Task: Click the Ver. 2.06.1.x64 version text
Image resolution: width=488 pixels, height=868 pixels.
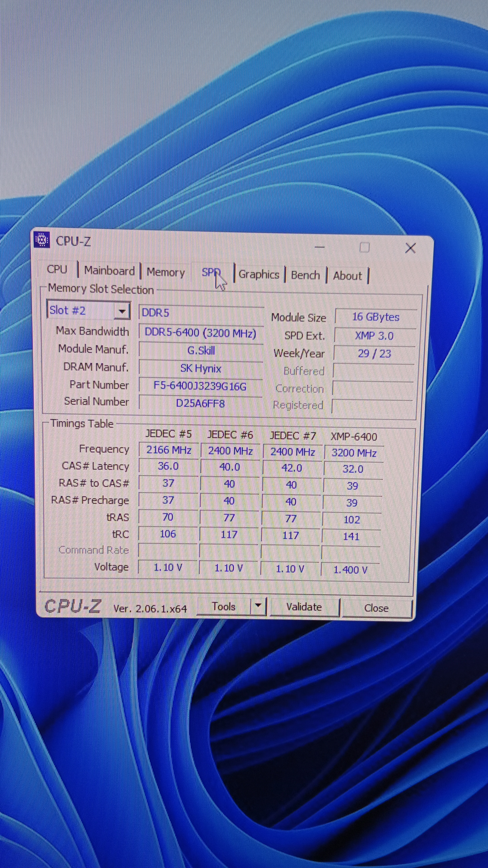Action: pyautogui.click(x=150, y=609)
